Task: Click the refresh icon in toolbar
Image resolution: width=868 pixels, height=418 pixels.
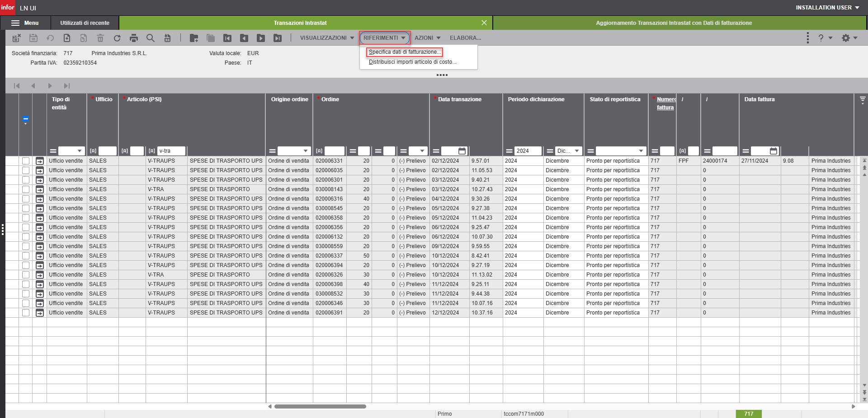Action: pos(117,38)
